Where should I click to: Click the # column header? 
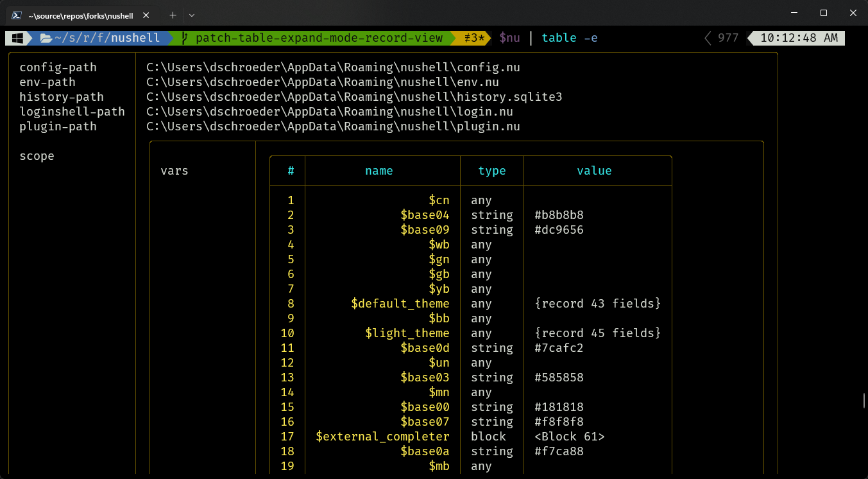pos(291,171)
